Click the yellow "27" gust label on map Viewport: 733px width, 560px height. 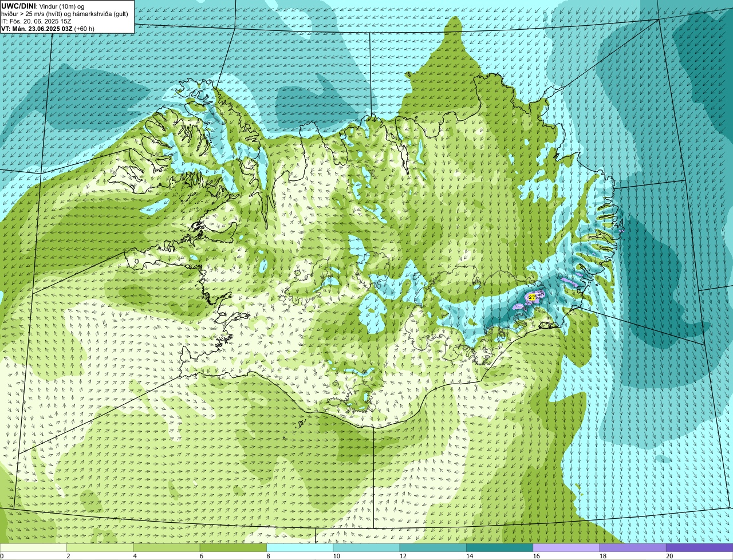tap(532, 297)
